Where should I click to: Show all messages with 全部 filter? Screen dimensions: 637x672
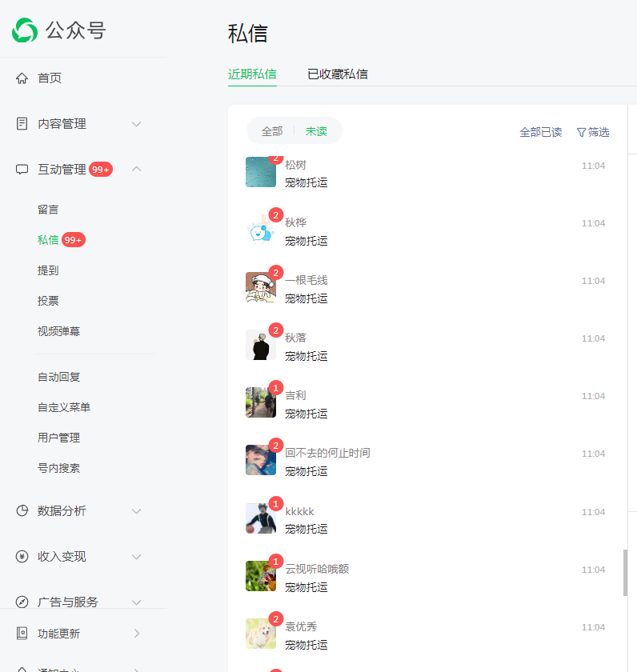[x=272, y=131]
